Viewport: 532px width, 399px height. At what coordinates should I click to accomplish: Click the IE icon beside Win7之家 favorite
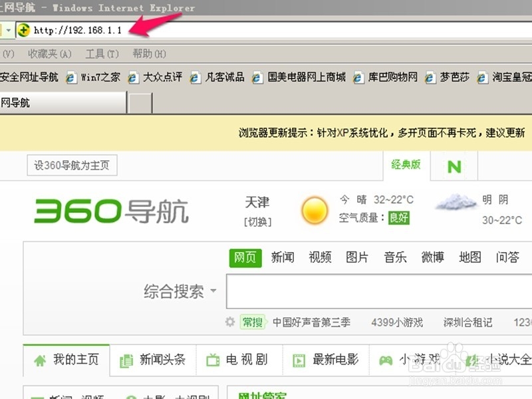tap(70, 76)
